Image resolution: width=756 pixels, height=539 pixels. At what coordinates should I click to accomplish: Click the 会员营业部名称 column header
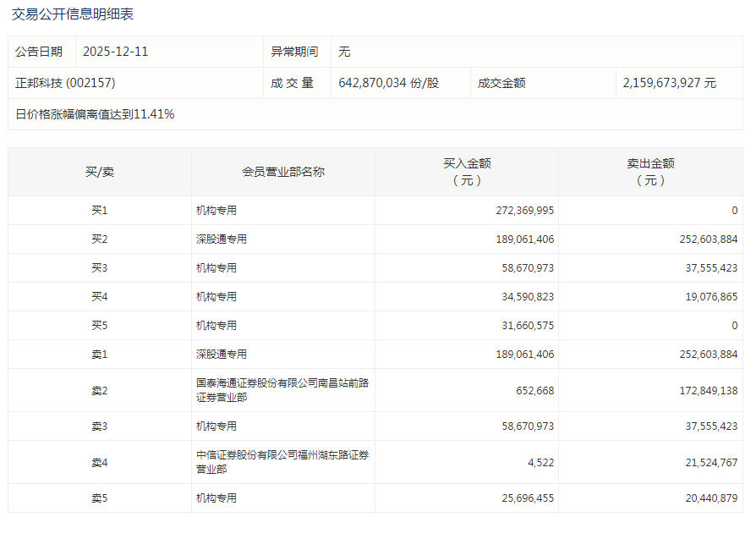283,172
